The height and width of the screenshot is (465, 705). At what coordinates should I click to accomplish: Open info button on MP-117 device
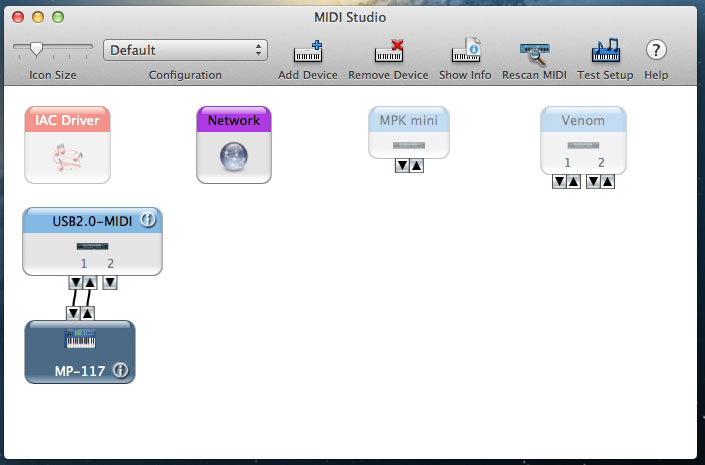pos(120,371)
